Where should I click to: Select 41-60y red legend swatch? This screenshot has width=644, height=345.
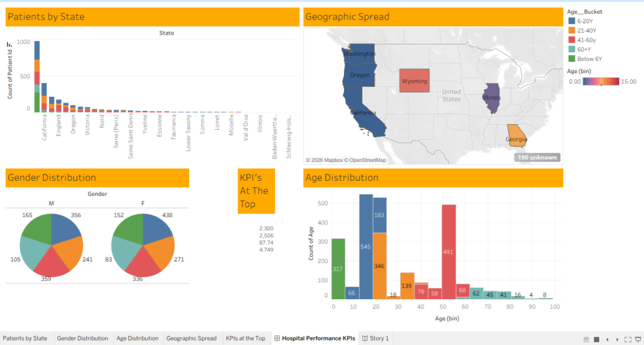(x=572, y=40)
